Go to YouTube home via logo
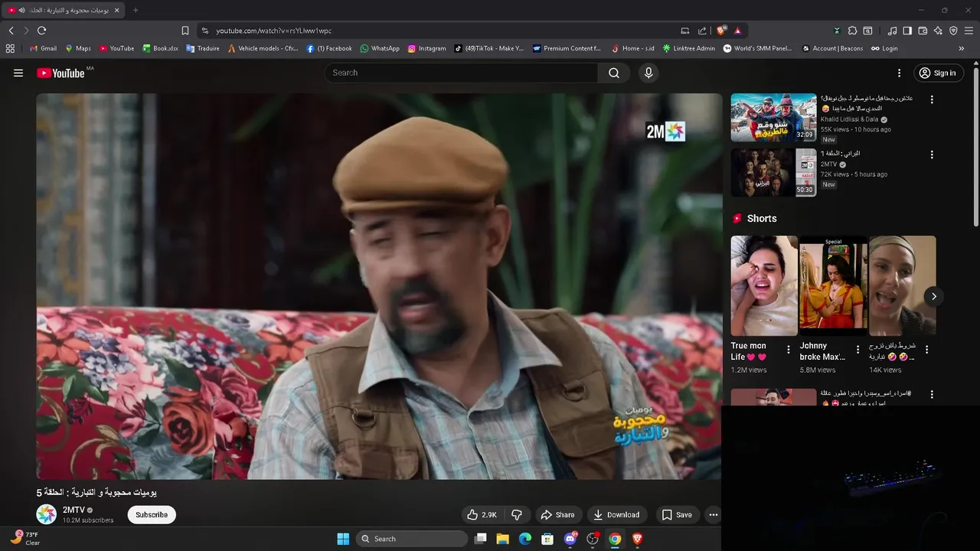Screen dimensions: 980x551 click(60, 73)
